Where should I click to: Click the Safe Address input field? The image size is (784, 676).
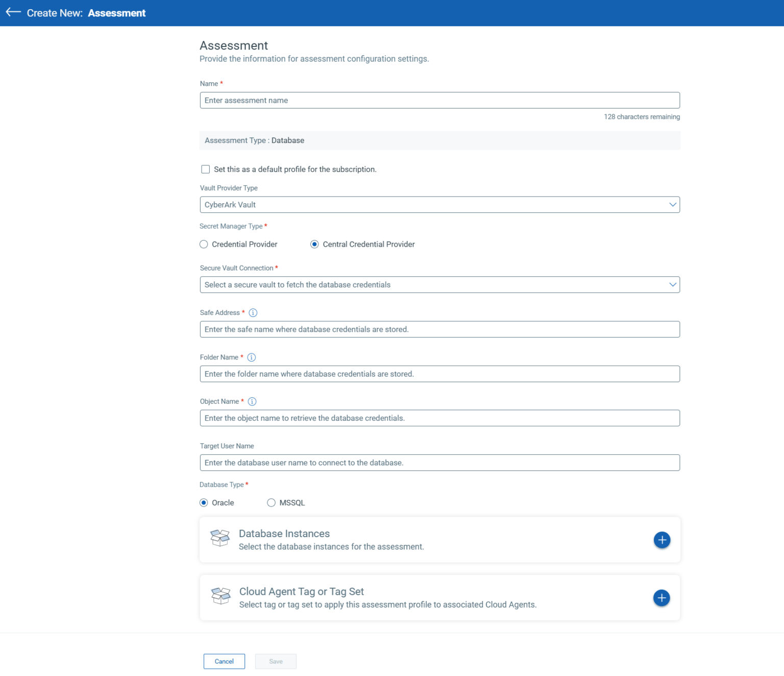pyautogui.click(x=439, y=329)
